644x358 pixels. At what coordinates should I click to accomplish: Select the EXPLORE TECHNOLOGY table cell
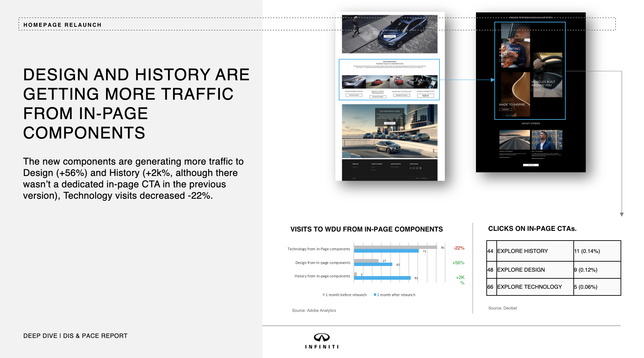[535, 287]
